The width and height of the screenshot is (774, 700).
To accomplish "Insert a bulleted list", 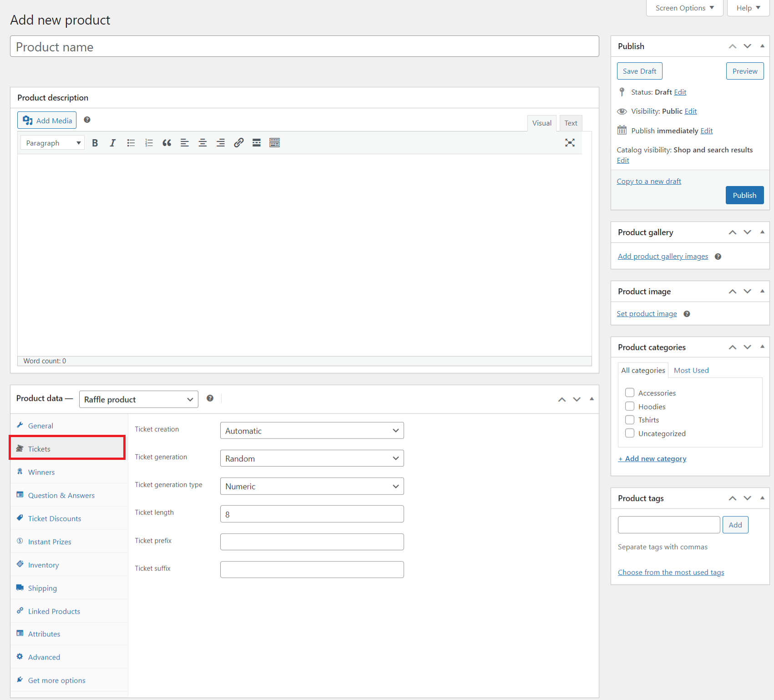I will 131,143.
